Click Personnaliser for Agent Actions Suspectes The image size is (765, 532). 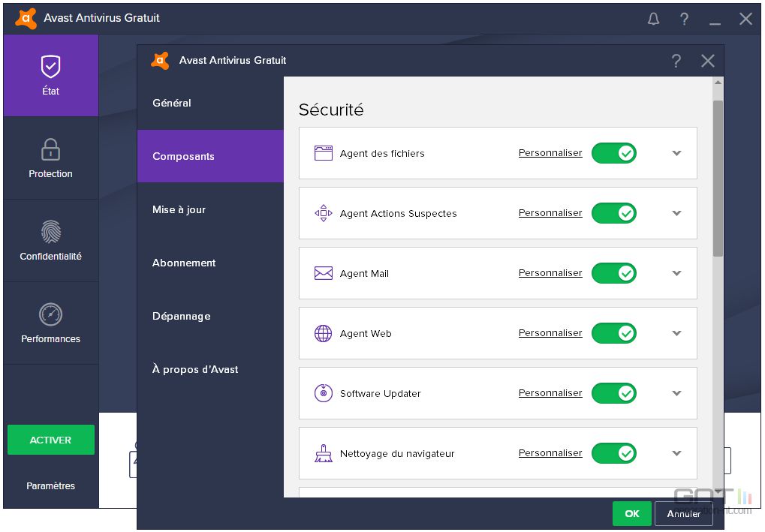coord(550,213)
